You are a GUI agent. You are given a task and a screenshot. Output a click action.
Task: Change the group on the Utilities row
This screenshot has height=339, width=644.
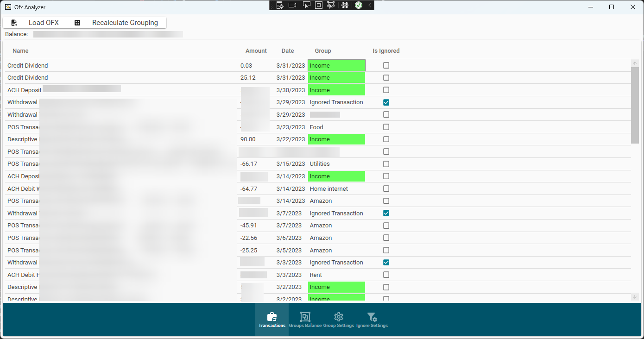336,163
